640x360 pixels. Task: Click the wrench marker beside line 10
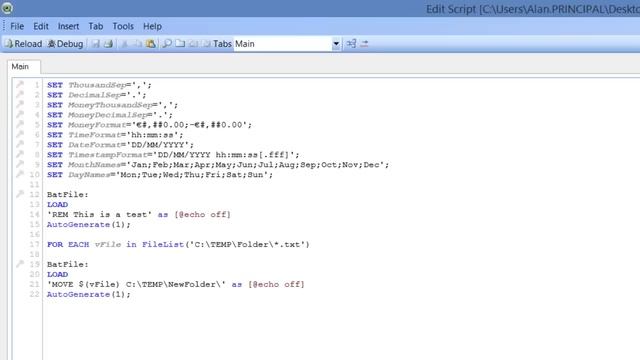(20, 174)
